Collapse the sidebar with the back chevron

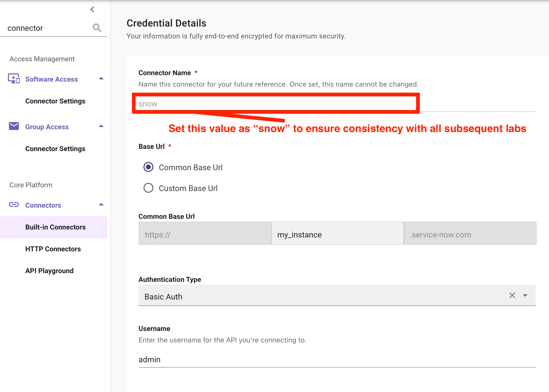(92, 9)
